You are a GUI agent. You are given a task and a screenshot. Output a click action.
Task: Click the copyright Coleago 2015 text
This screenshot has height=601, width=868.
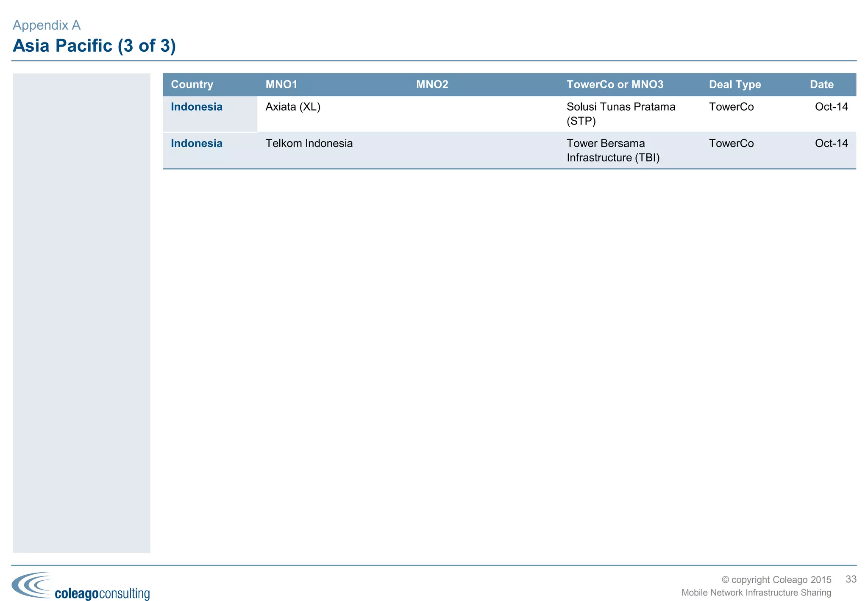pyautogui.click(x=776, y=579)
